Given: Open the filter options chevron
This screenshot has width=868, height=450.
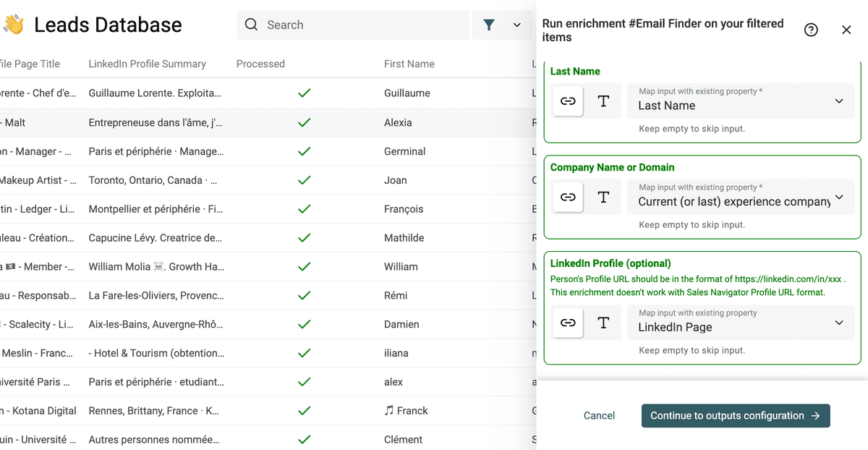Looking at the screenshot, I should [517, 25].
